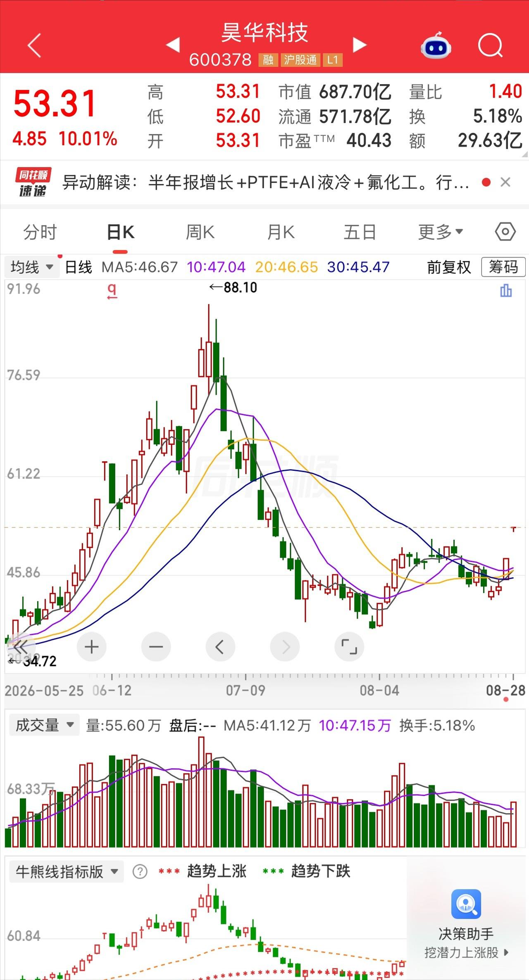Switch to 周K tab
The image size is (529, 980).
pos(200,232)
